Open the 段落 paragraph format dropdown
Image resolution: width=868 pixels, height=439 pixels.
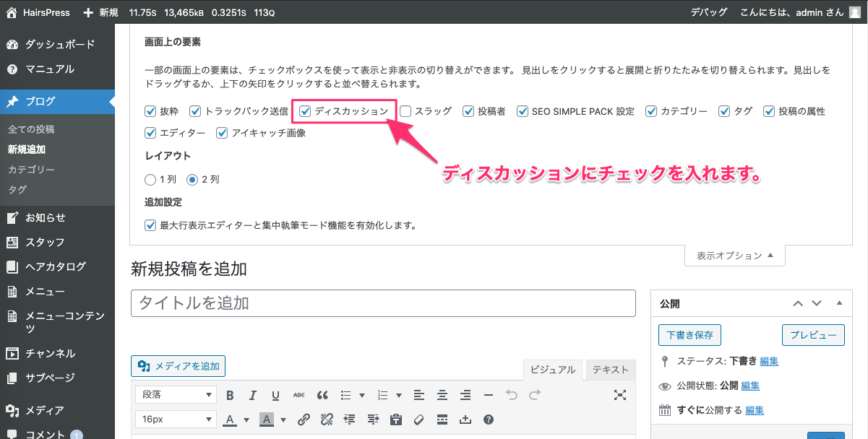(x=176, y=395)
